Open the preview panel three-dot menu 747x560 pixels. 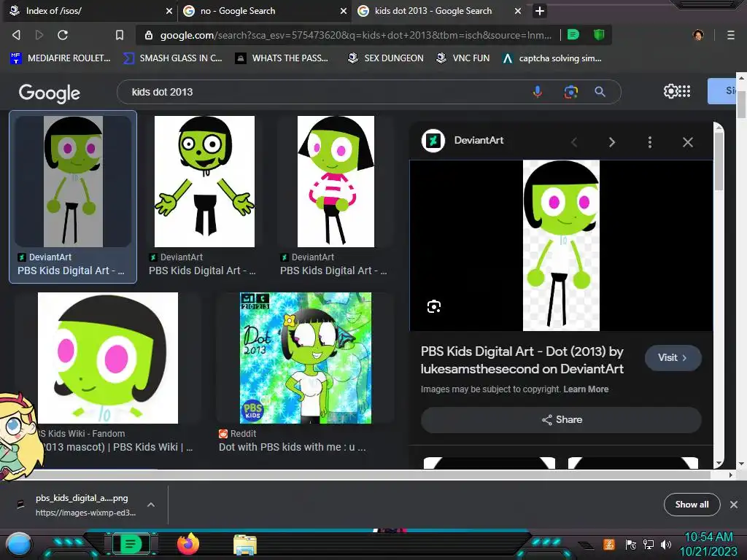650,142
